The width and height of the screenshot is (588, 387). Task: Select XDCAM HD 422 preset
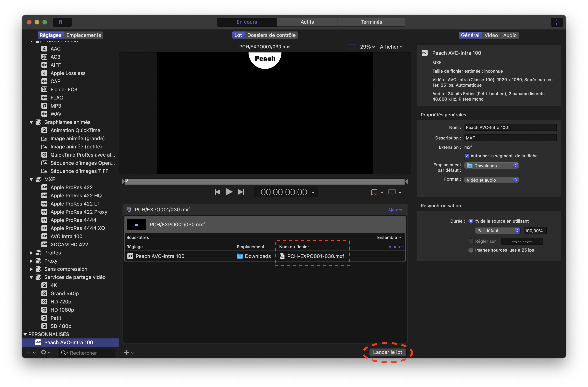click(69, 244)
